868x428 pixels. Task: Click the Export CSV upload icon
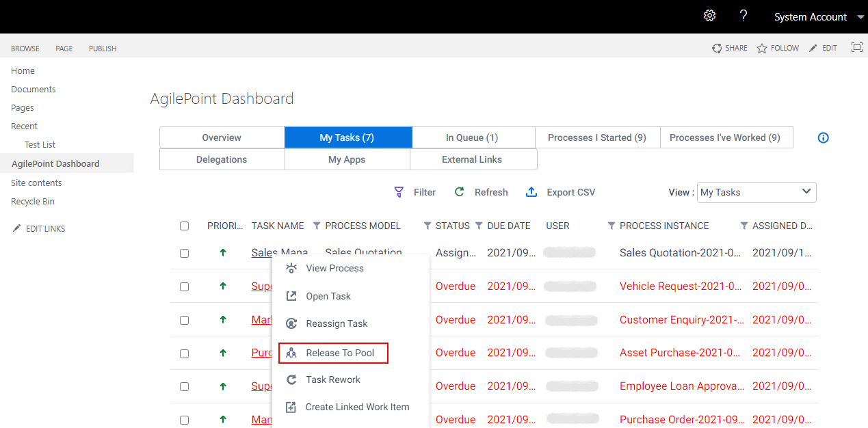531,192
